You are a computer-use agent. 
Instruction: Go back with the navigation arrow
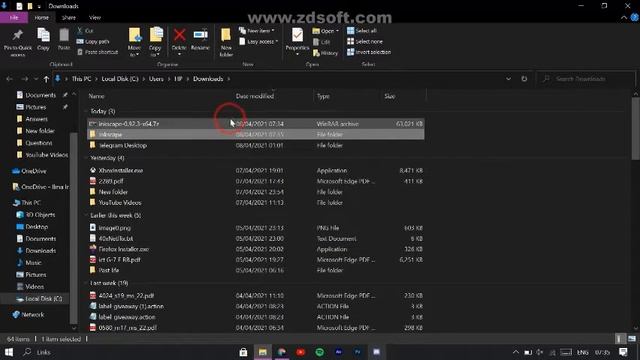[9, 79]
